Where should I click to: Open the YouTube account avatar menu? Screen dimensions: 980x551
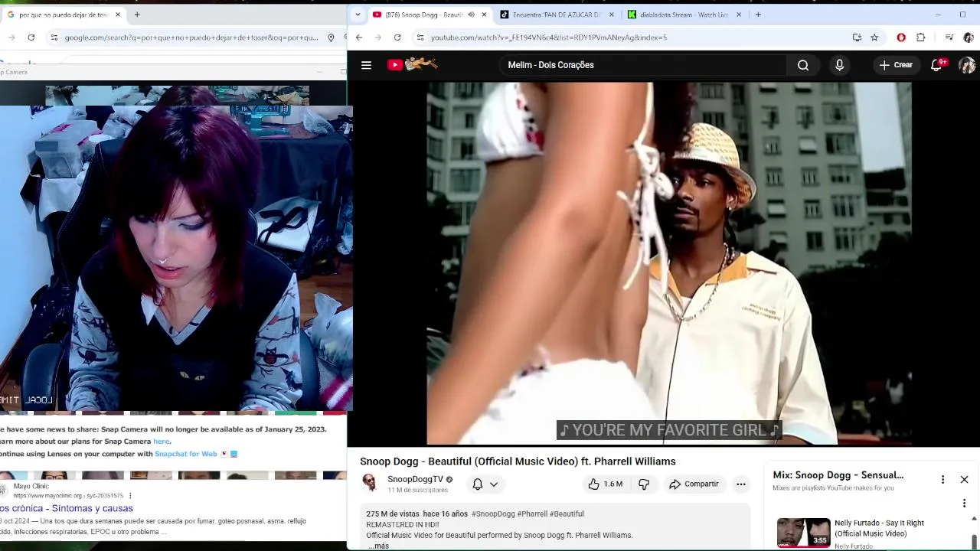pyautogui.click(x=967, y=65)
